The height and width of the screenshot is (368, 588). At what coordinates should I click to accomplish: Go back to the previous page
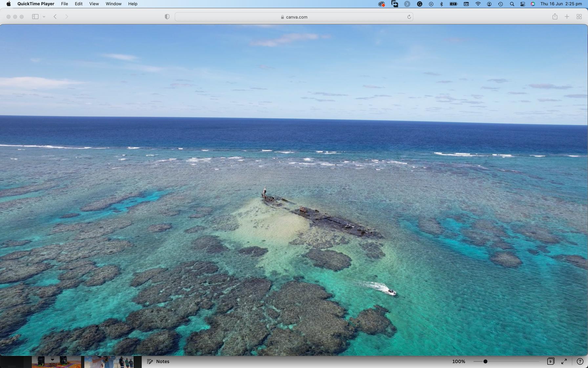pos(55,17)
